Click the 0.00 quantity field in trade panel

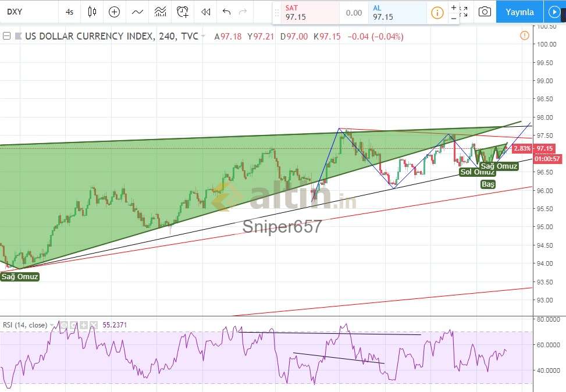[x=354, y=13]
